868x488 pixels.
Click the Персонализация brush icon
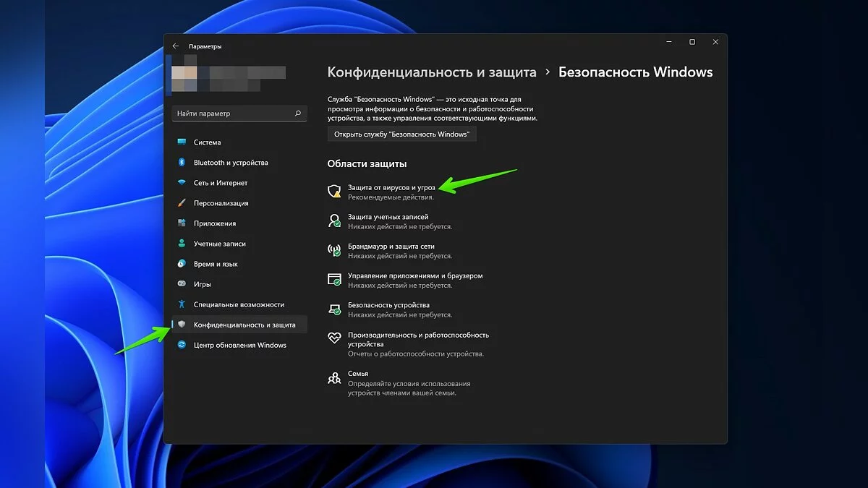point(182,203)
